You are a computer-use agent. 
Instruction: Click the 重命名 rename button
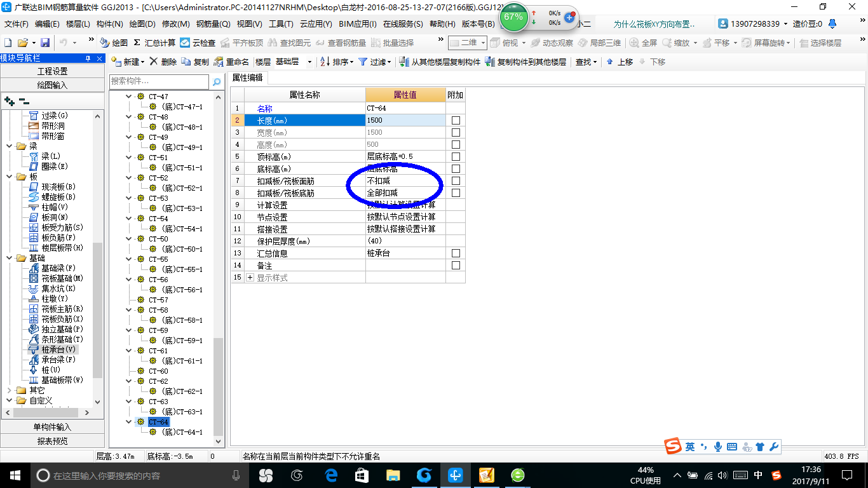(232, 62)
